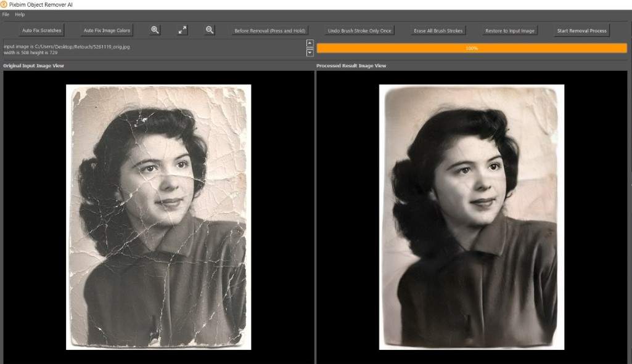The height and width of the screenshot is (364, 632).
Task: Click Restore to Input Image button
Action: pyautogui.click(x=510, y=31)
